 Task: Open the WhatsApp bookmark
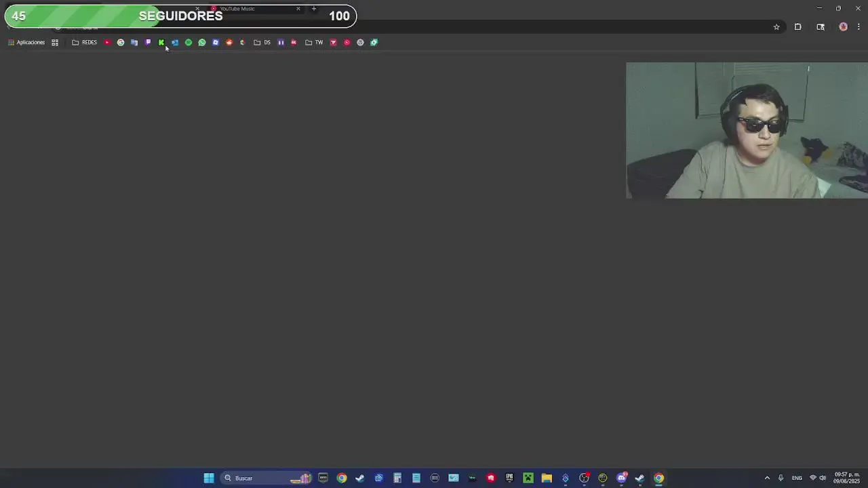(x=202, y=42)
